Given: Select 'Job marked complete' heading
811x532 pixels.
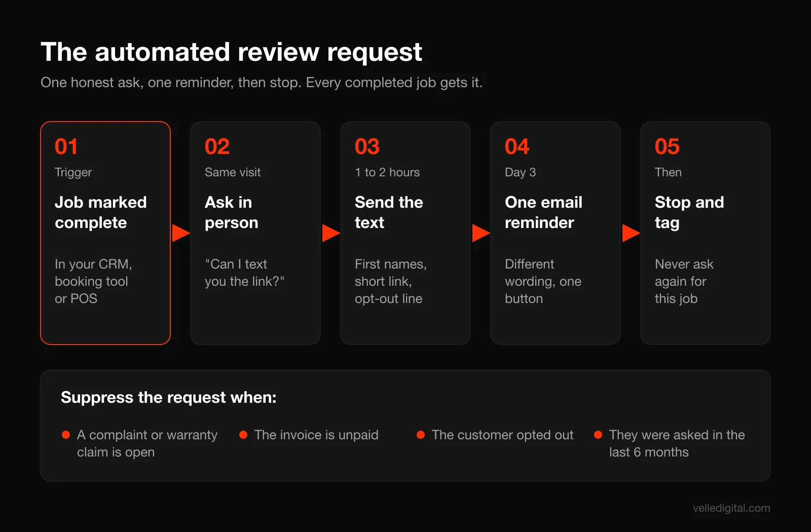Looking at the screenshot, I should [x=101, y=212].
